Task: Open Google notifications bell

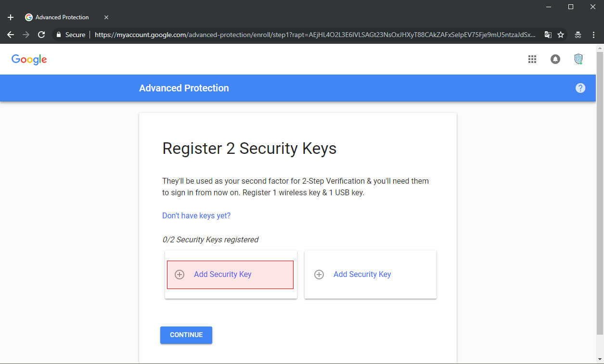Action: pyautogui.click(x=555, y=59)
